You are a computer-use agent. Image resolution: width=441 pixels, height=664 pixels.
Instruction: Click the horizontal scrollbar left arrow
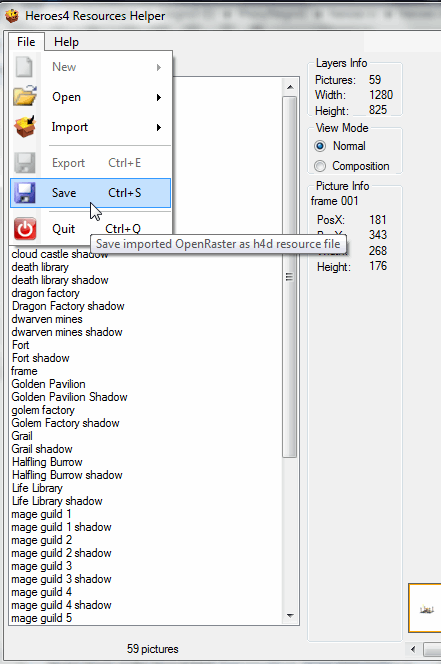413,649
